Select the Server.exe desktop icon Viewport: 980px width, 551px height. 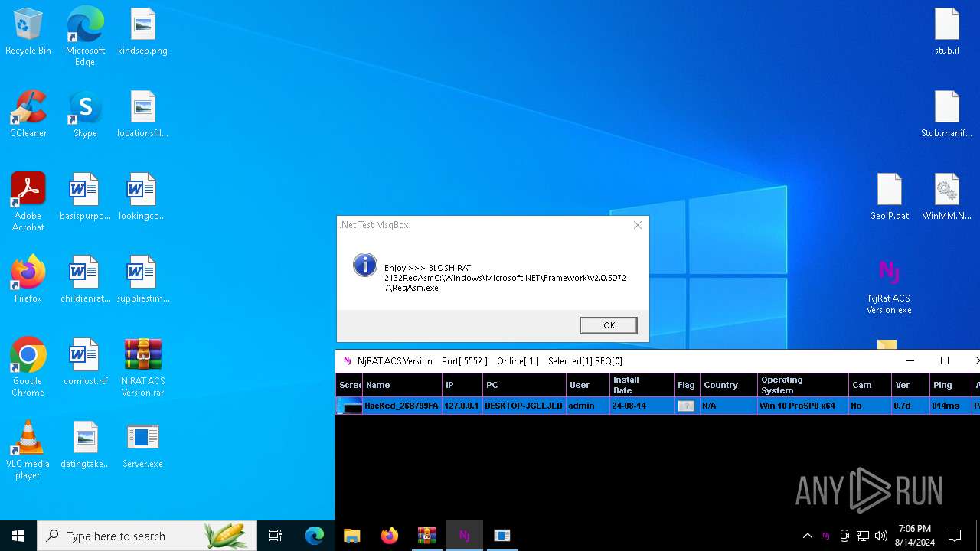142,445
